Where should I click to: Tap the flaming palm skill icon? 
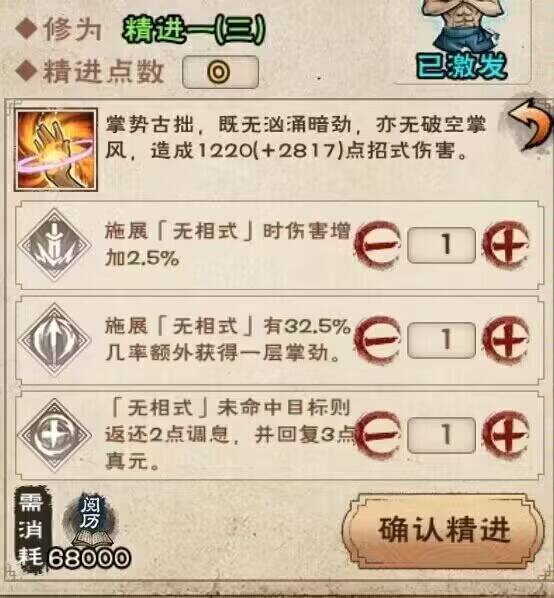pos(56,150)
